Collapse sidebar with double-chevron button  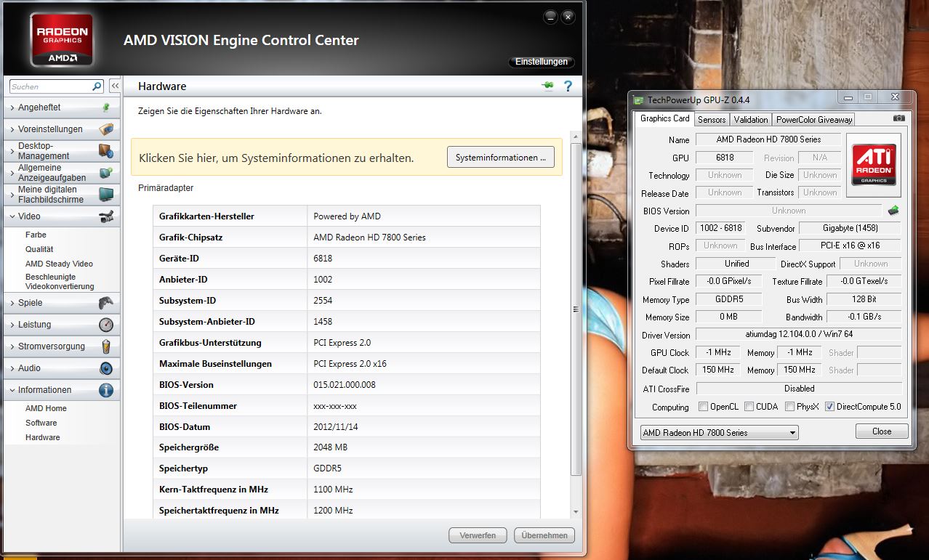(115, 86)
